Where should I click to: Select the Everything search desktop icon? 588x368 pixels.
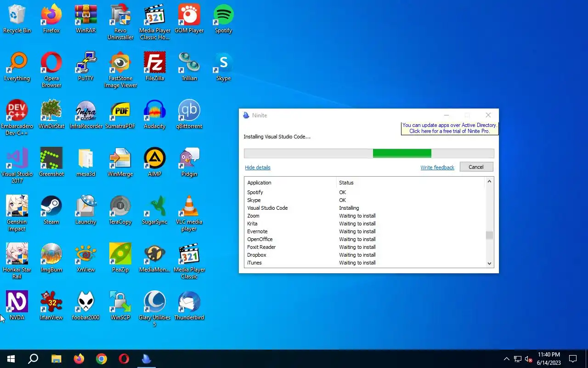click(x=17, y=67)
